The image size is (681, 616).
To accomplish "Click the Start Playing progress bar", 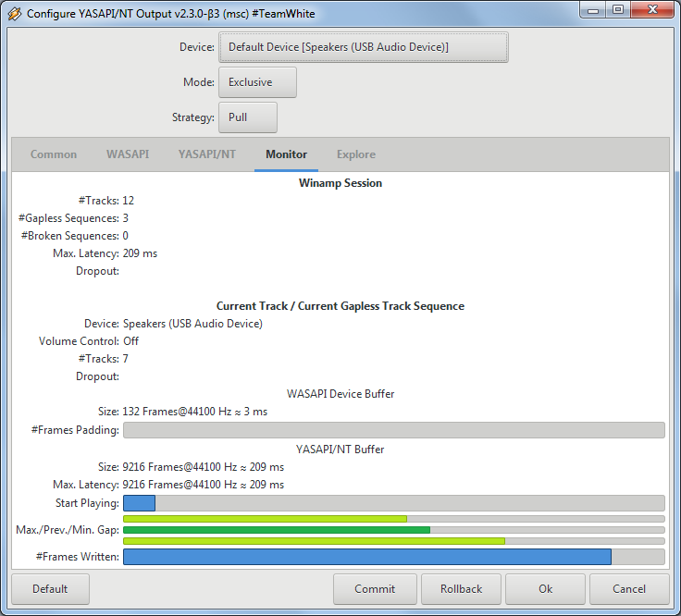I will (x=393, y=503).
